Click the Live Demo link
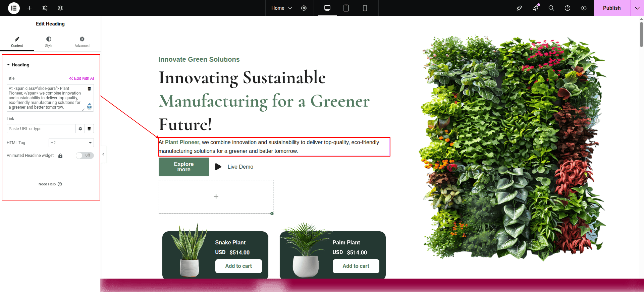 pos(240,167)
